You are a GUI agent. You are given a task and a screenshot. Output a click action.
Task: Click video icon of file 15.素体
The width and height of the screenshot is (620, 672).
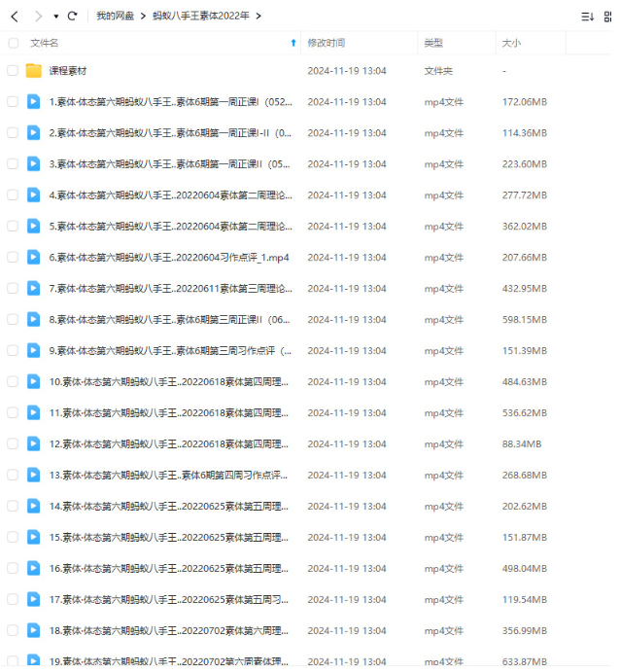(x=33, y=537)
